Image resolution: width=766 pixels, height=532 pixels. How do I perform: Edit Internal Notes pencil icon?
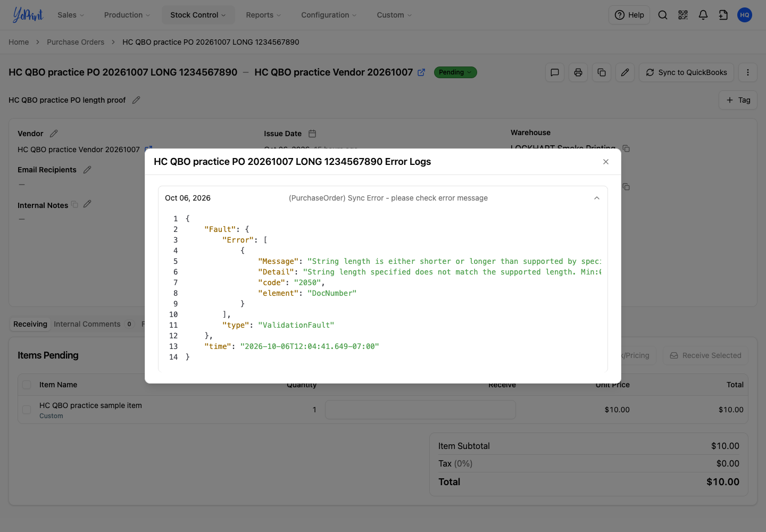click(x=87, y=204)
